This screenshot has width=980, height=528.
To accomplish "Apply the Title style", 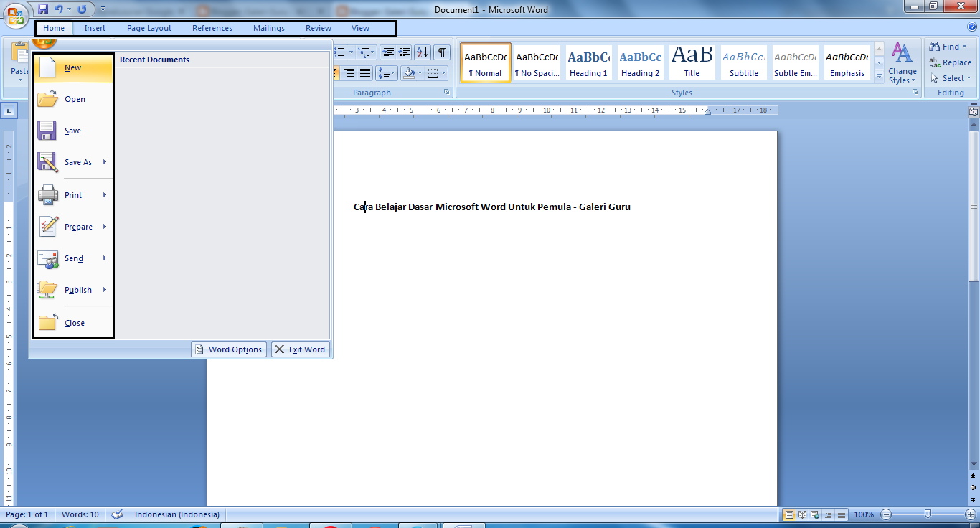I will [x=692, y=62].
